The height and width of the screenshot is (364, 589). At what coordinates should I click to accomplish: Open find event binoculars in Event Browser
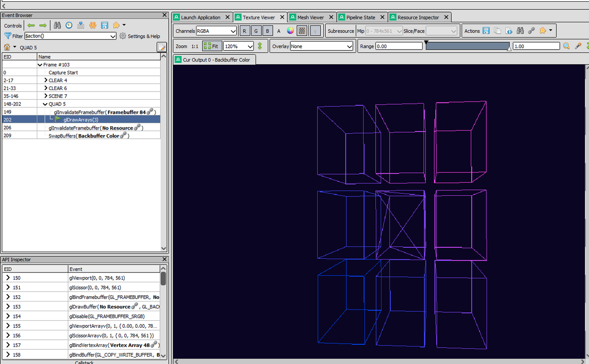click(58, 25)
